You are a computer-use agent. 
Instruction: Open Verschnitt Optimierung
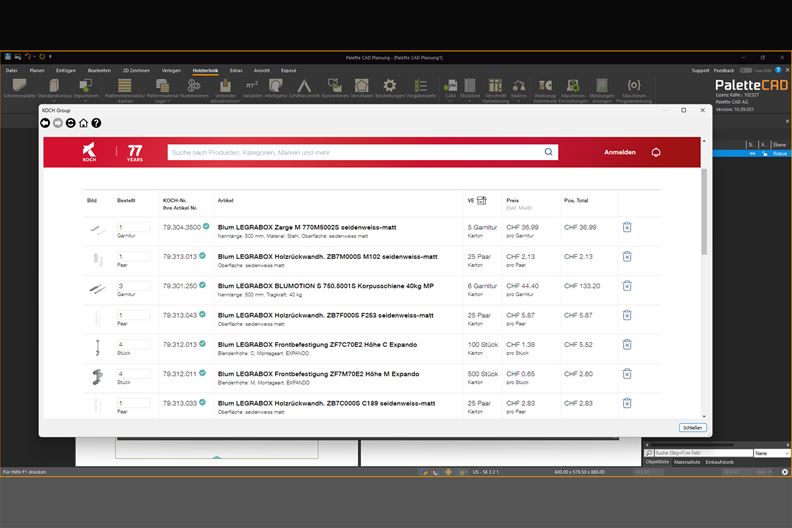(496, 90)
